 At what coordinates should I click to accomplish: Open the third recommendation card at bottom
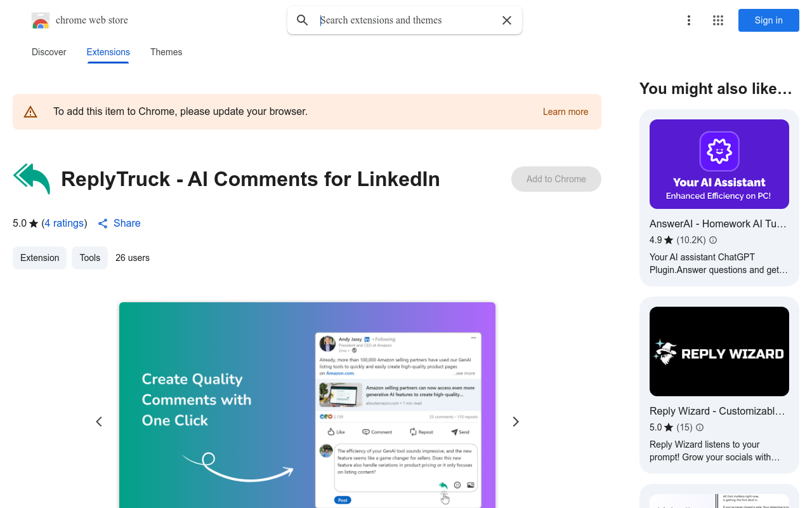[x=719, y=496]
